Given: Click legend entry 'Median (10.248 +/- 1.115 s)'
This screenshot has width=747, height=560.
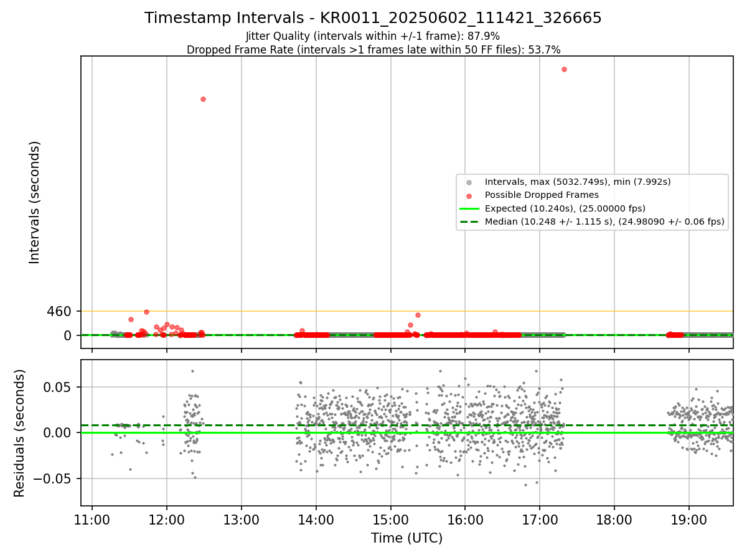Looking at the screenshot, I should click(604, 222).
